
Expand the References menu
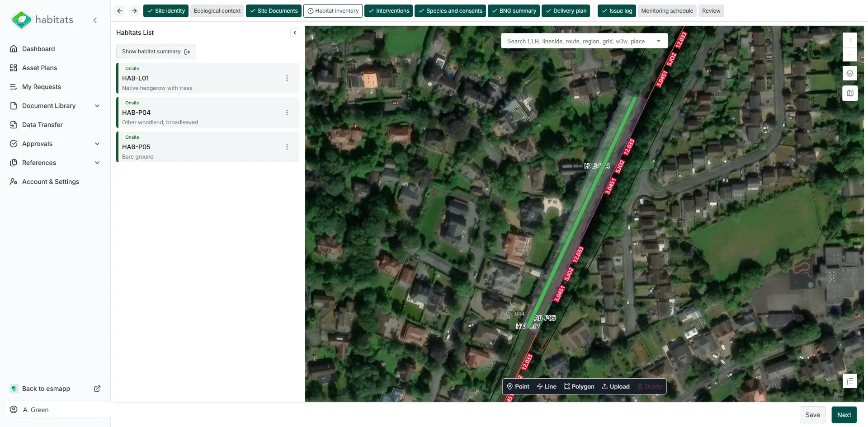click(x=97, y=163)
